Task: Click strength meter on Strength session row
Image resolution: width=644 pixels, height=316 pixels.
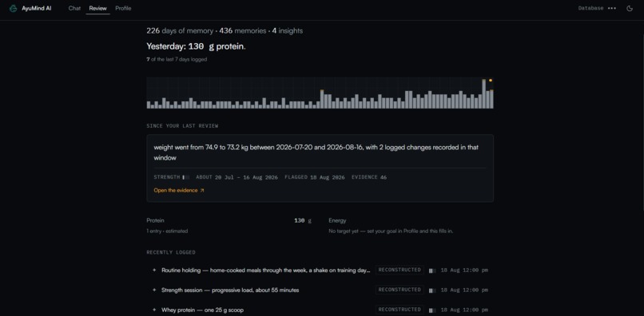Action: [x=432, y=290]
